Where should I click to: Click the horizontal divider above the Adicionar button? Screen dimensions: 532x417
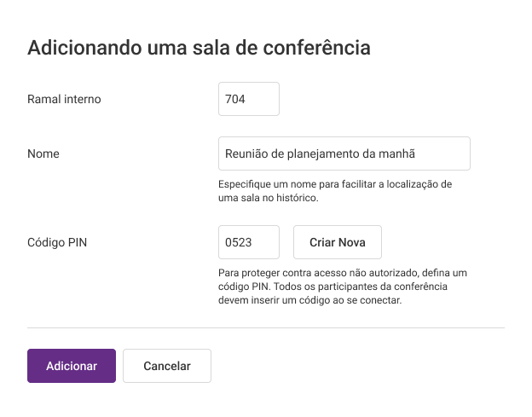coord(266,327)
